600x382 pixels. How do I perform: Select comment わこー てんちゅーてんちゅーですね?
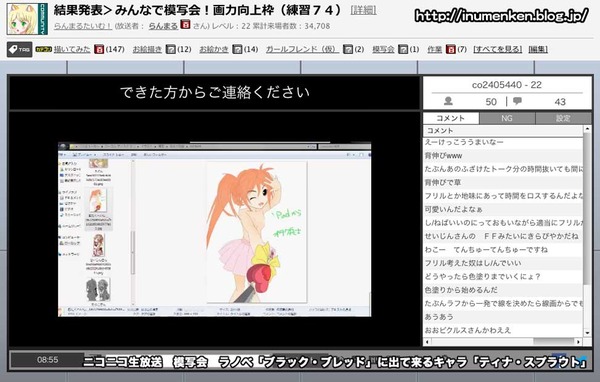pos(503,250)
